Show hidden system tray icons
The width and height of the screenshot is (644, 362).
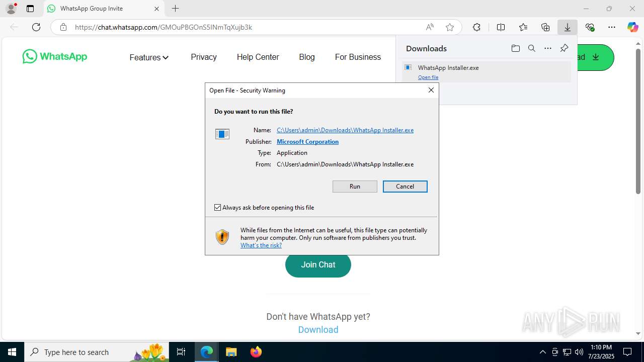pyautogui.click(x=542, y=352)
